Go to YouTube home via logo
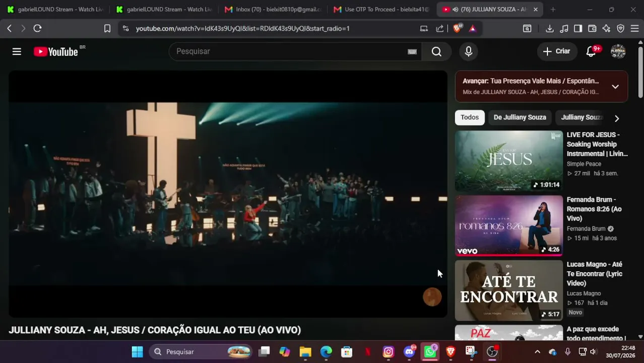 tap(56, 51)
